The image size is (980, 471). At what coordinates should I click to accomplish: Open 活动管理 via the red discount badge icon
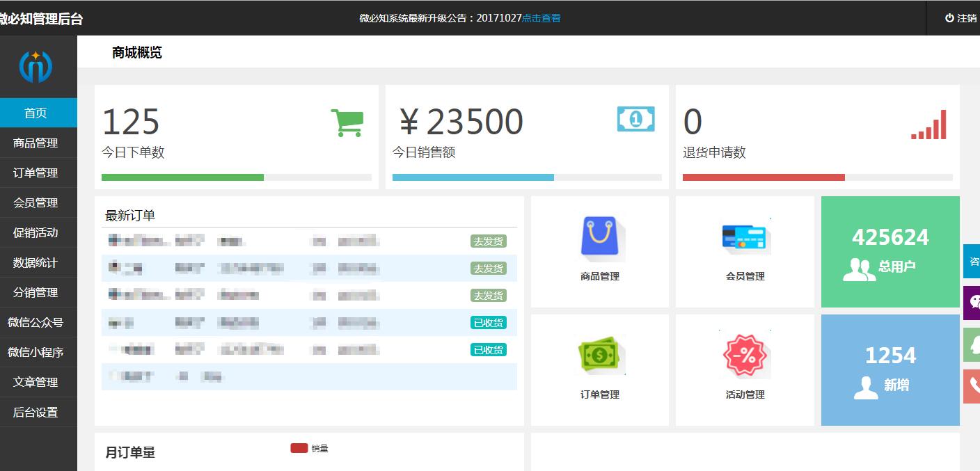coord(744,353)
